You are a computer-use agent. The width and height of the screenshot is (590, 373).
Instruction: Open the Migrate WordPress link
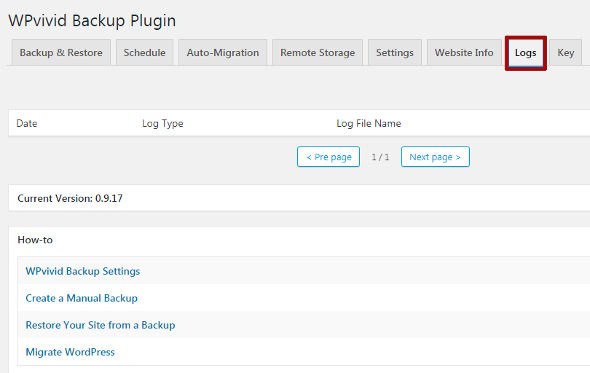pos(70,352)
